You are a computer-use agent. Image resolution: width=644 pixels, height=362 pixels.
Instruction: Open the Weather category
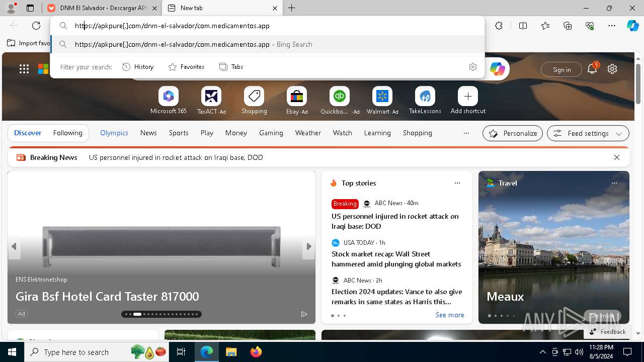coord(308,133)
